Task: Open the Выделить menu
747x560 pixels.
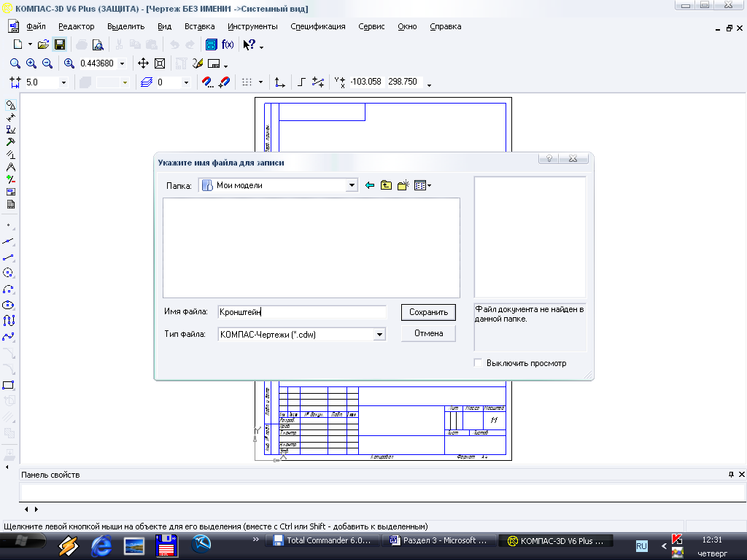Action: (125, 26)
